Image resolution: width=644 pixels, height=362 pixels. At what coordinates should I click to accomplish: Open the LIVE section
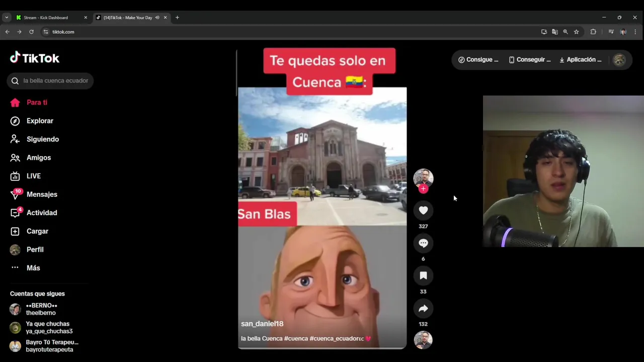click(x=34, y=176)
